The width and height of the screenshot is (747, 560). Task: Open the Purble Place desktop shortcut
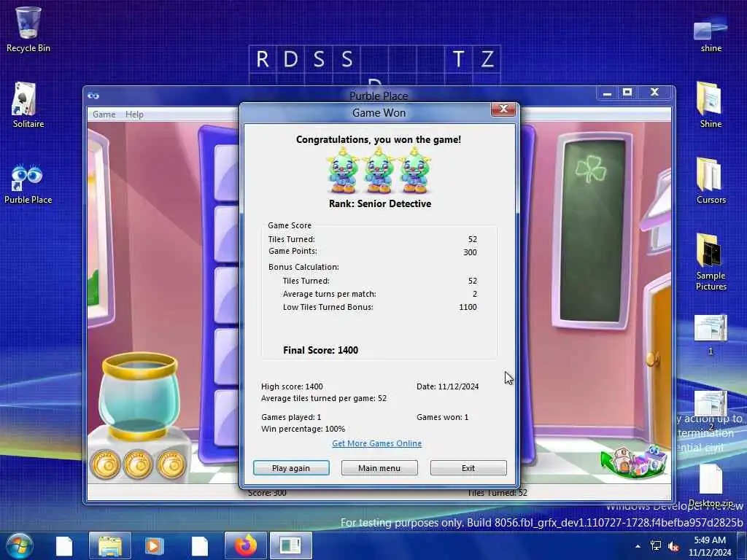[x=28, y=183]
